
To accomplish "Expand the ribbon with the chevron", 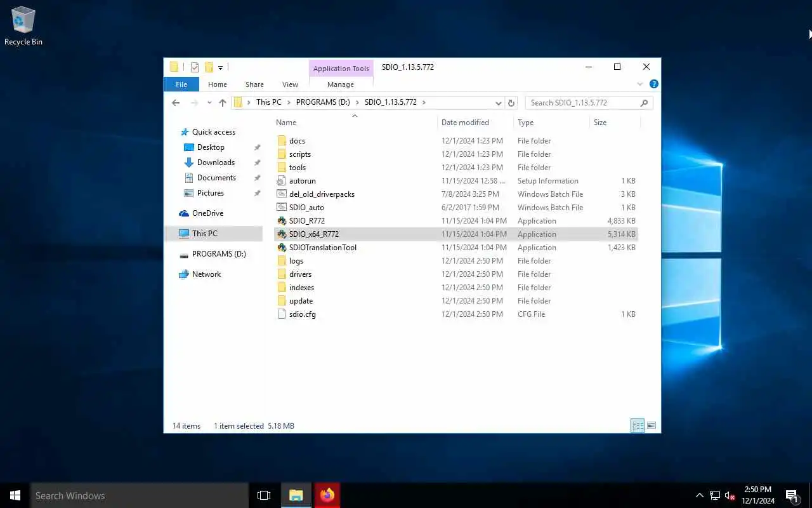I will coord(639,84).
